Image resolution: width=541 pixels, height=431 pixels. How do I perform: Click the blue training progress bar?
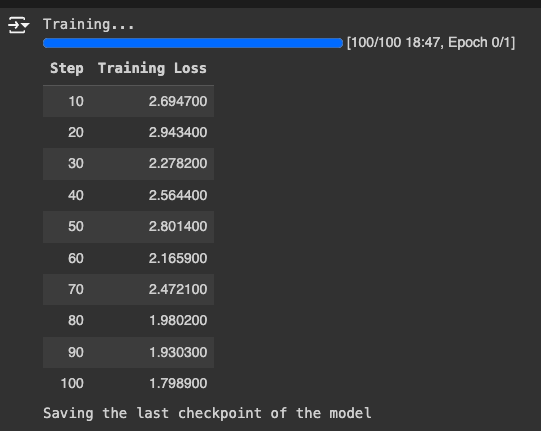coord(193,43)
